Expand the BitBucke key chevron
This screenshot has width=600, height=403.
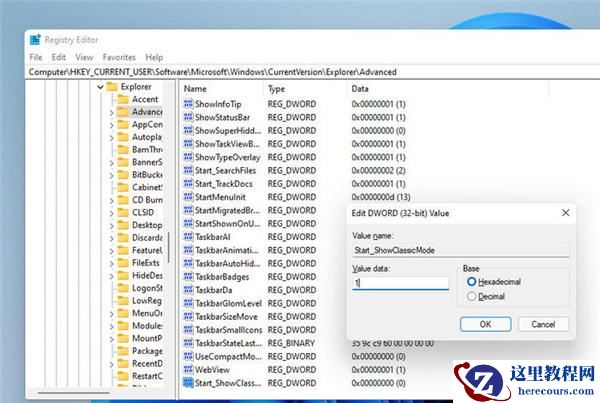pyautogui.click(x=111, y=176)
